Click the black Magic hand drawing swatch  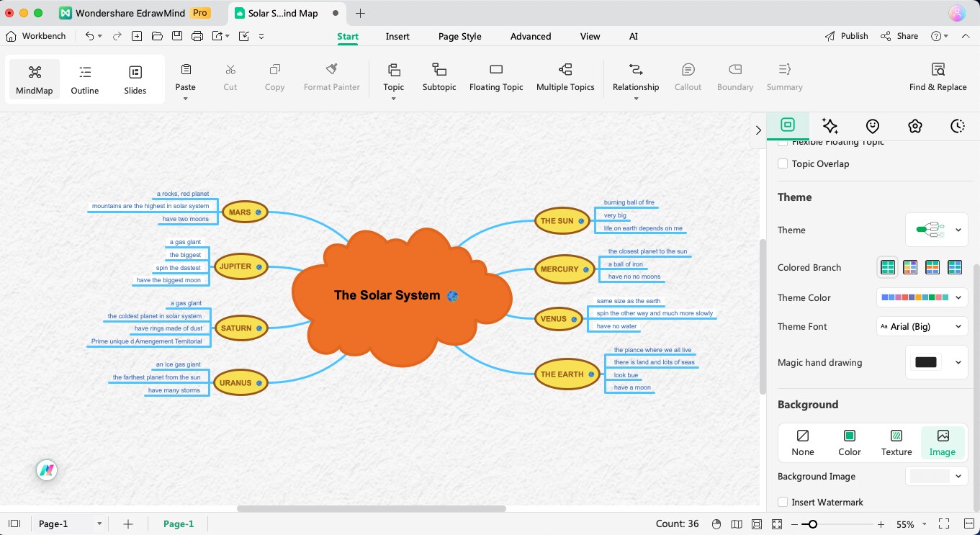(x=926, y=362)
